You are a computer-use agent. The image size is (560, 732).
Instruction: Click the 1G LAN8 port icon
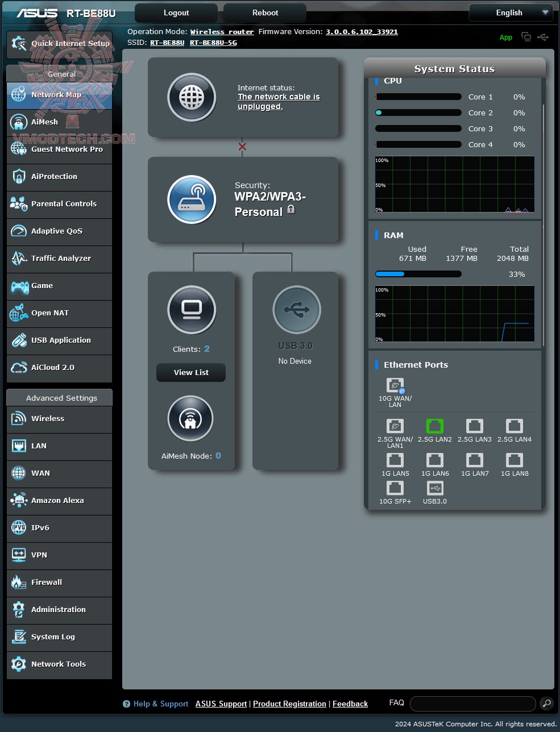(x=515, y=460)
